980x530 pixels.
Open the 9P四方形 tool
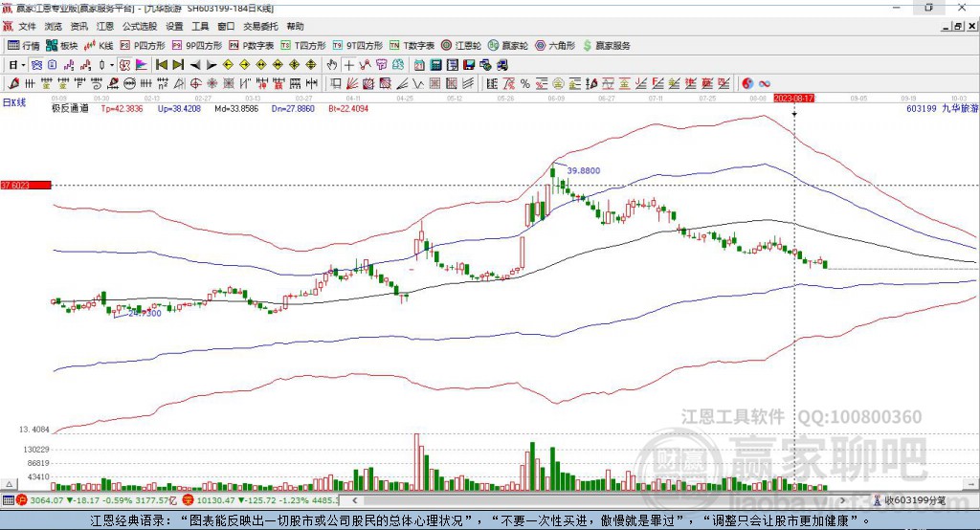197,46
